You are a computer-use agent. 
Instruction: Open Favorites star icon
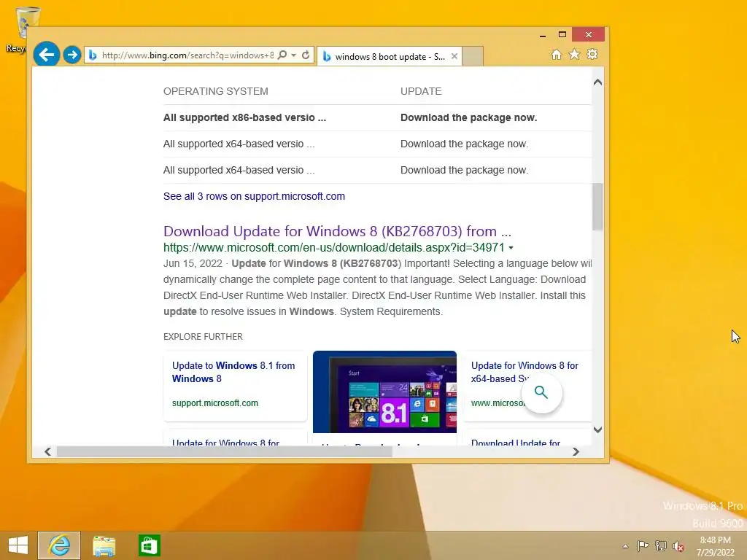click(x=575, y=54)
